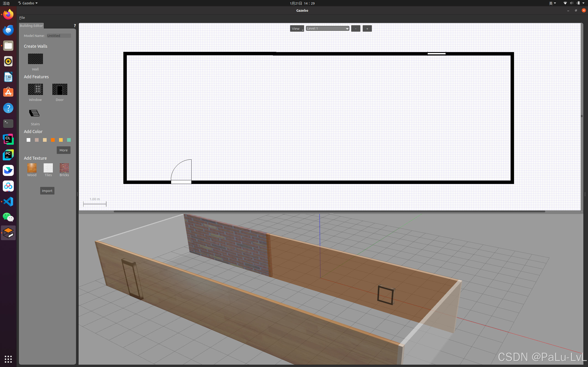Apply the Wood texture
The image size is (588, 367).
[32, 168]
